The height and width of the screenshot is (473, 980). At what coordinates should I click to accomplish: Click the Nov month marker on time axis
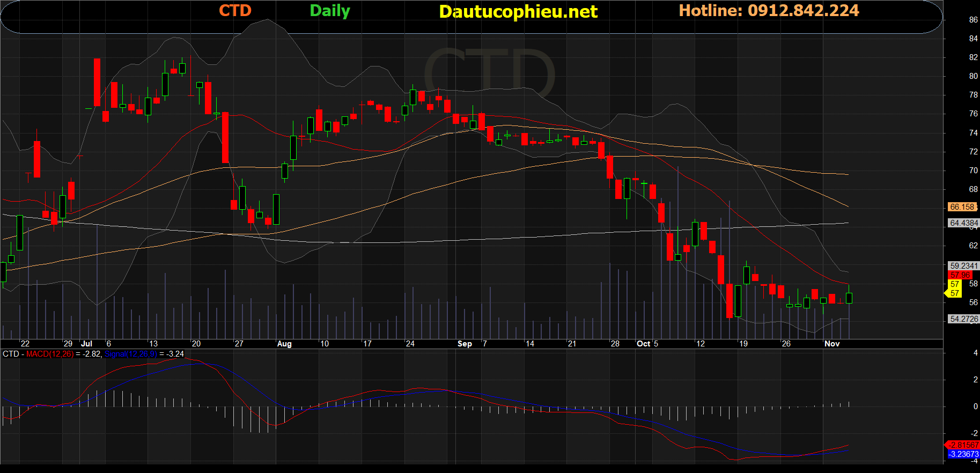tap(831, 344)
